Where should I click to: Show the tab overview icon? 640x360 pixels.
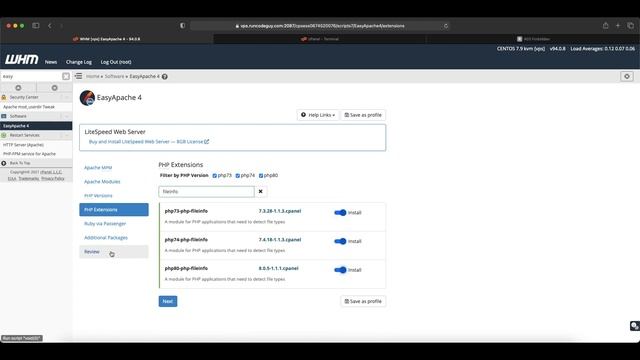pos(631,25)
